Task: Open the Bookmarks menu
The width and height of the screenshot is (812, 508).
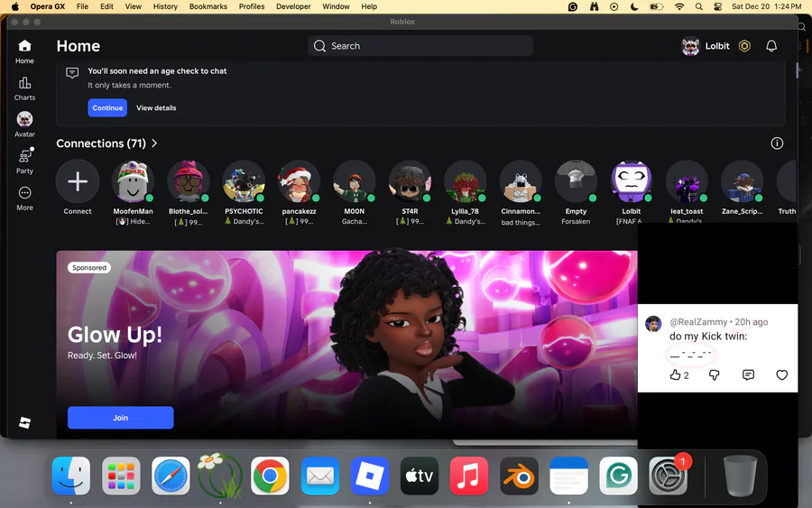Action: coord(208,6)
